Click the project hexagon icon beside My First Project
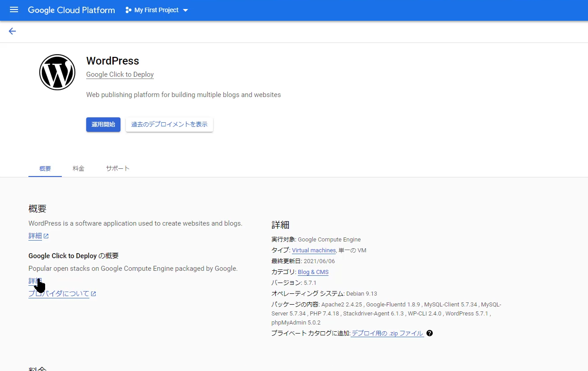 click(x=129, y=10)
